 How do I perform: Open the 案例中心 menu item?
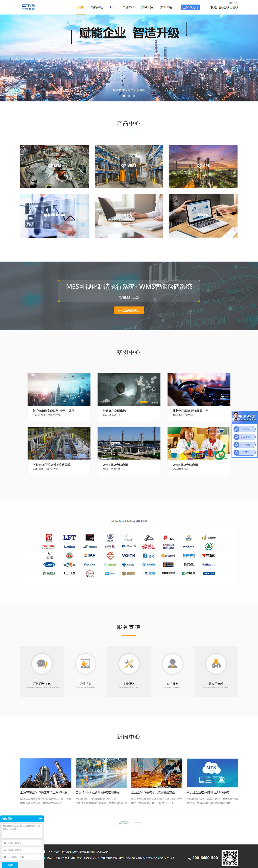(128, 7)
